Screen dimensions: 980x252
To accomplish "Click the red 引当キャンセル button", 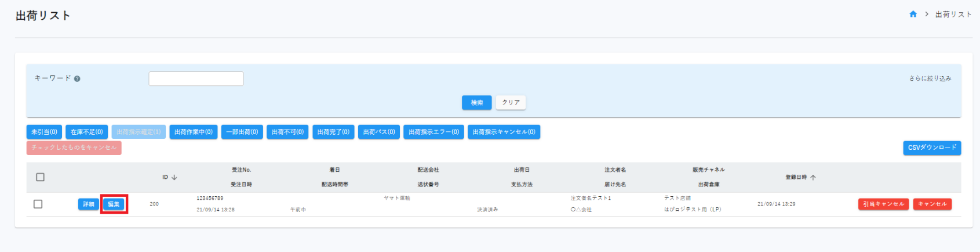I will click(883, 204).
